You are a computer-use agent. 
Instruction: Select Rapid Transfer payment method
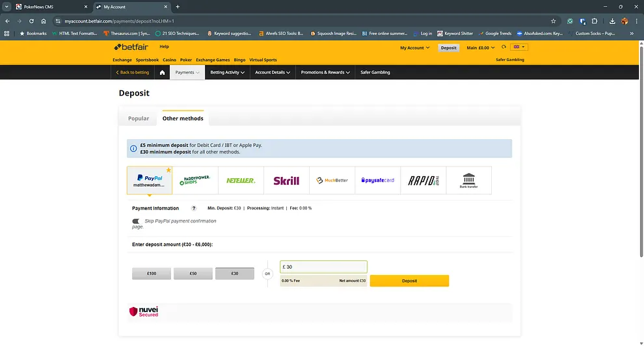tap(423, 180)
